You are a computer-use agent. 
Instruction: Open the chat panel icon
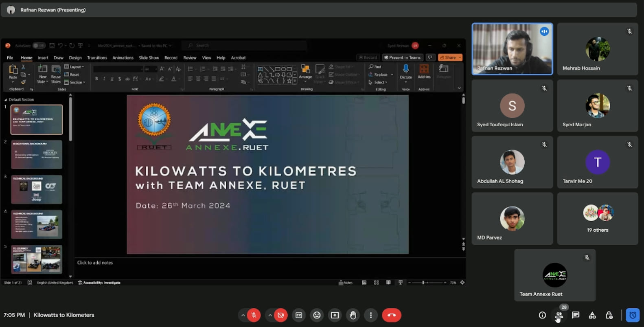[576, 315]
